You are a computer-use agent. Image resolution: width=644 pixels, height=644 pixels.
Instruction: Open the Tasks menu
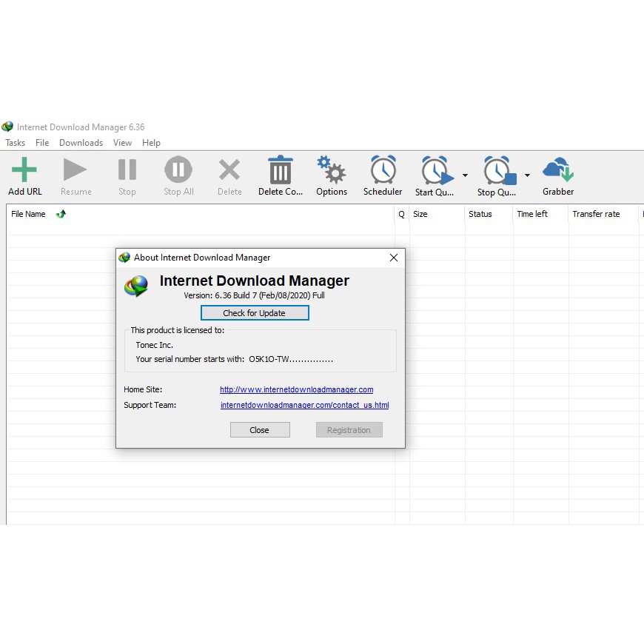(15, 143)
